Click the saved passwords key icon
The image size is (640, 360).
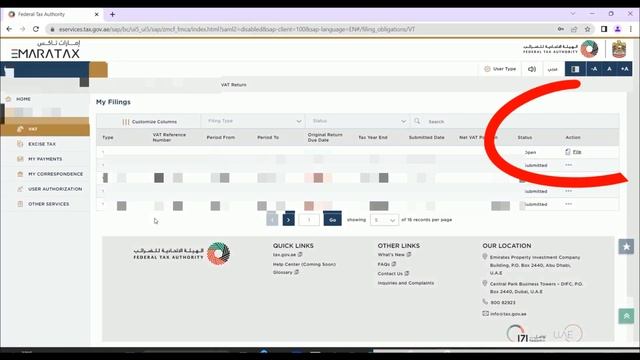click(x=561, y=29)
